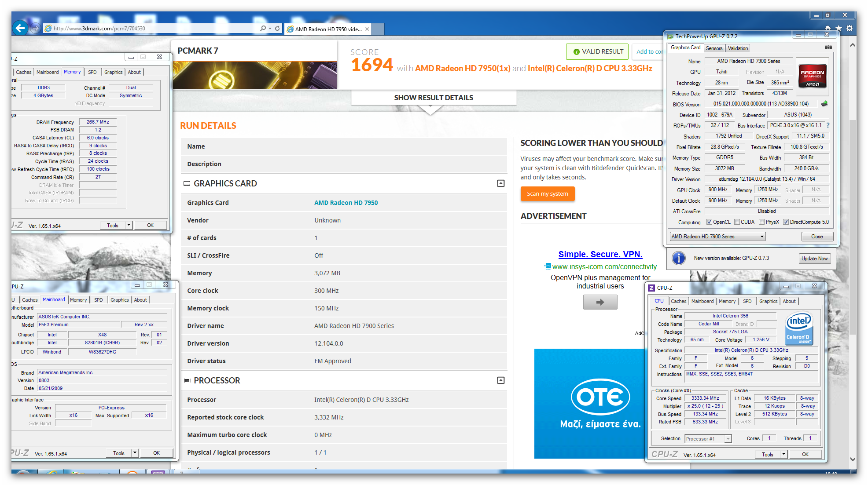Open AMD Radeon HD 7950 link
868x485 pixels.
click(x=346, y=203)
